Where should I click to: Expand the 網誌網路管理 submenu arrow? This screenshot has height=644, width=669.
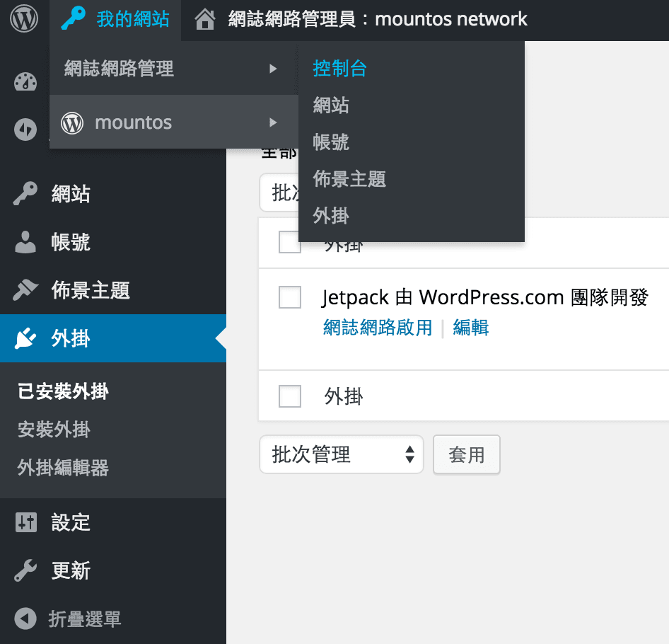tap(273, 69)
